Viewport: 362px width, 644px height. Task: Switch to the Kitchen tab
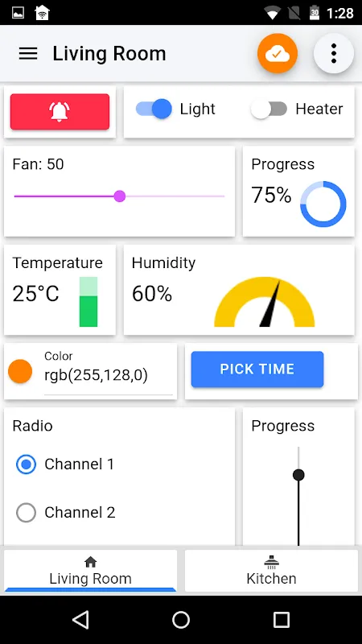tap(271, 571)
